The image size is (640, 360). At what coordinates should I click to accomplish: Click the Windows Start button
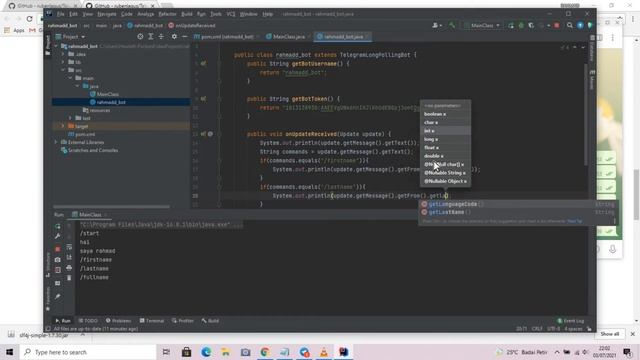[x=9, y=352]
